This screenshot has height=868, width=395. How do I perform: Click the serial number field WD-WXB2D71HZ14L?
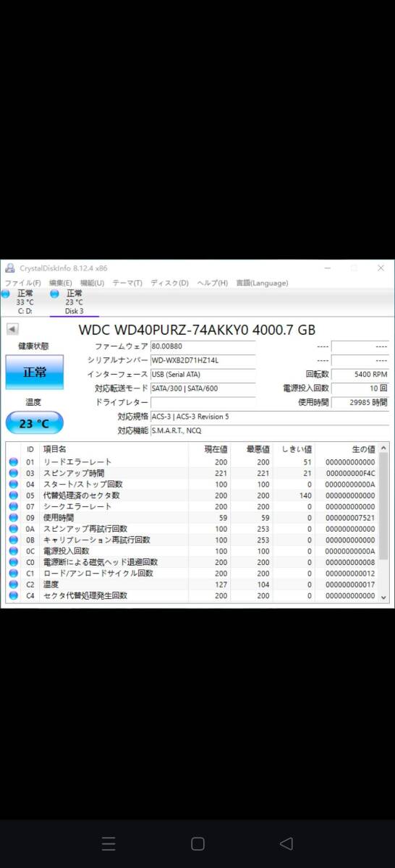coord(203,360)
